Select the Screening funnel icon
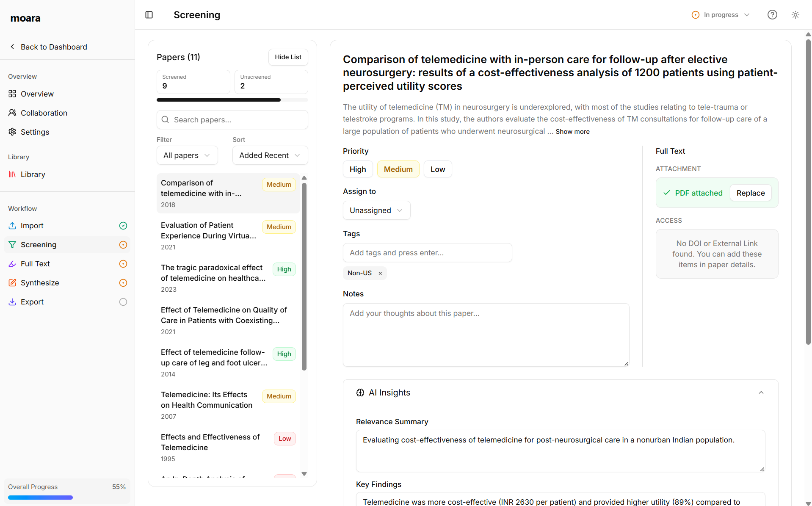Viewport: 812px width, 506px height. coord(12,245)
